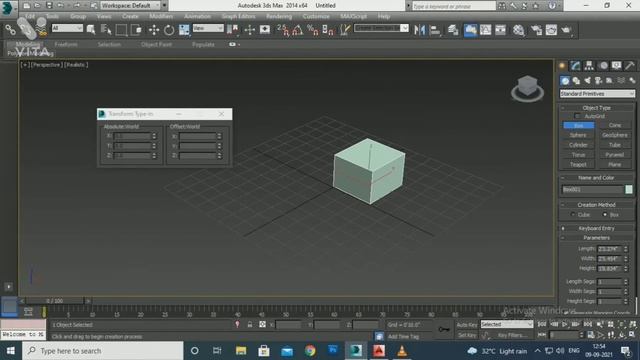Image resolution: width=640 pixels, height=360 pixels.
Task: Expand the Keyboard Entry rollout
Action: [597, 228]
